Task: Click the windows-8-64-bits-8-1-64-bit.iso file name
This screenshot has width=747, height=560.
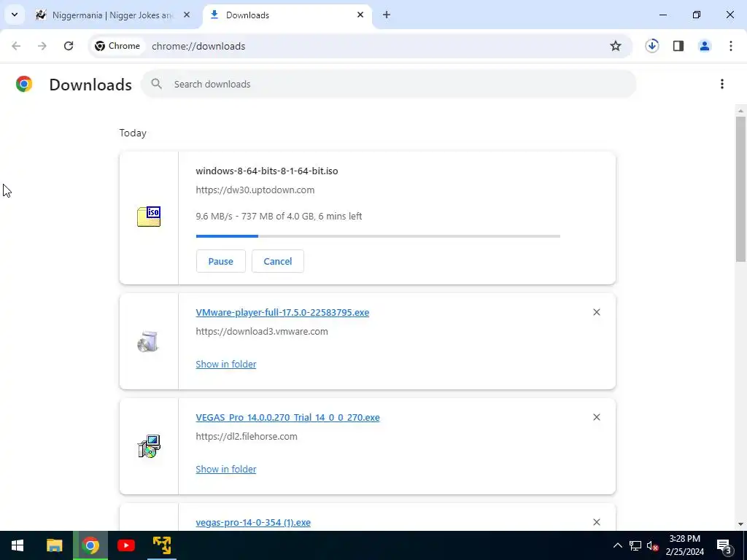Action: pyautogui.click(x=267, y=171)
